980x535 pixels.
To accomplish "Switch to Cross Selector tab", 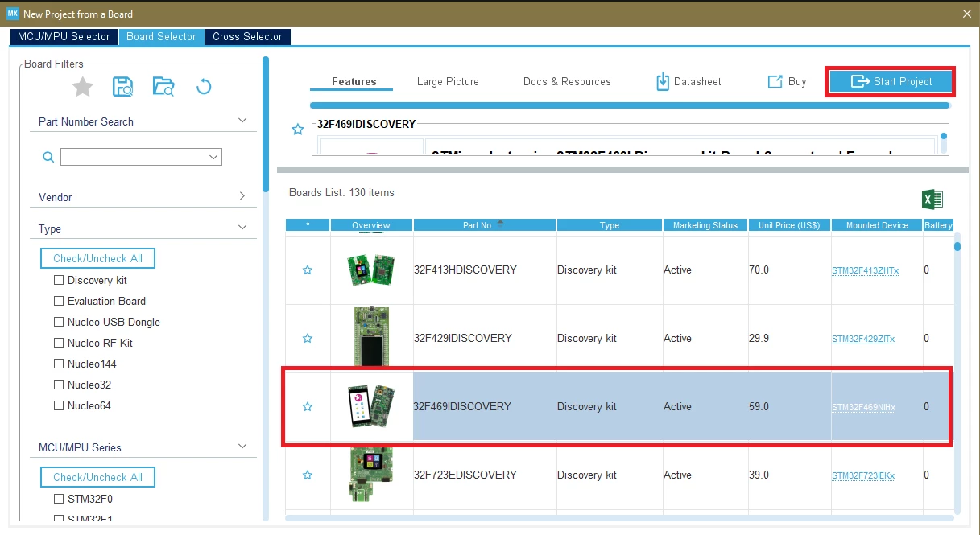I will click(x=247, y=37).
